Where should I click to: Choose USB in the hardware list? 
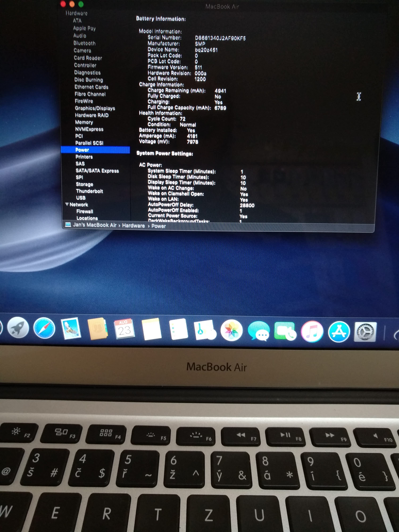[x=81, y=198]
